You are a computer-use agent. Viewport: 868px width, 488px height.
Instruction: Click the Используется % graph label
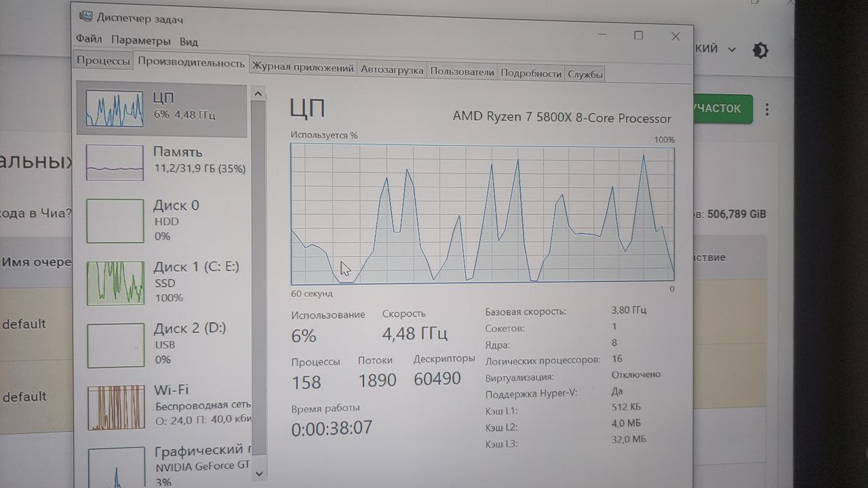coord(324,135)
